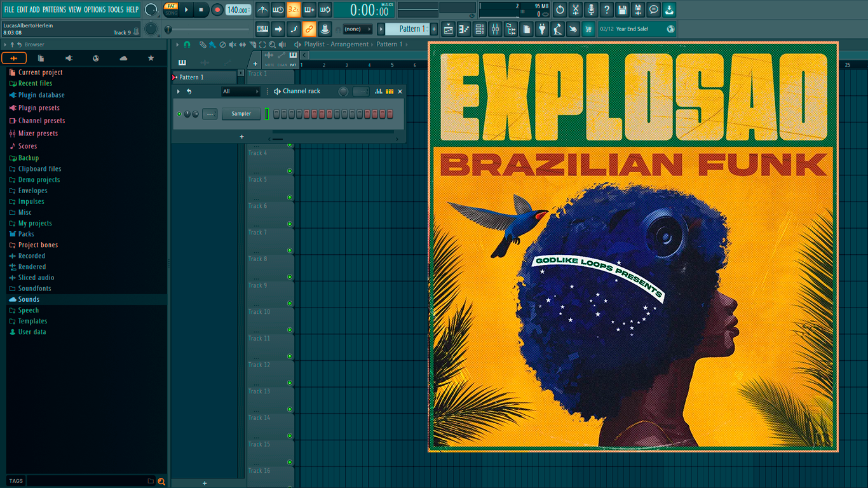Toggle the metronome icon
Image resolution: width=868 pixels, height=488 pixels.
point(262,10)
